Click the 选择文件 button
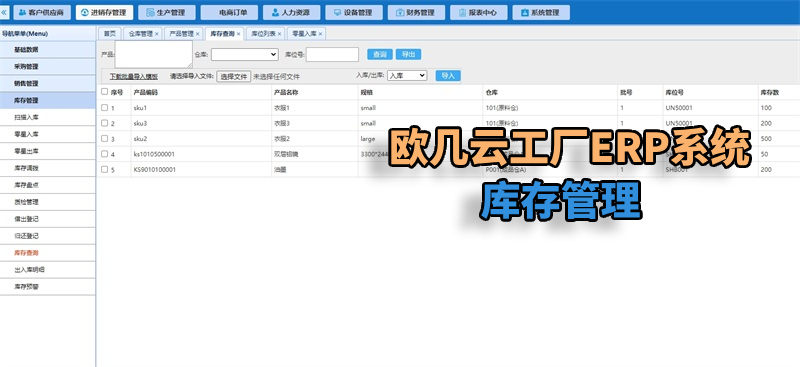800x367 pixels. click(x=234, y=77)
